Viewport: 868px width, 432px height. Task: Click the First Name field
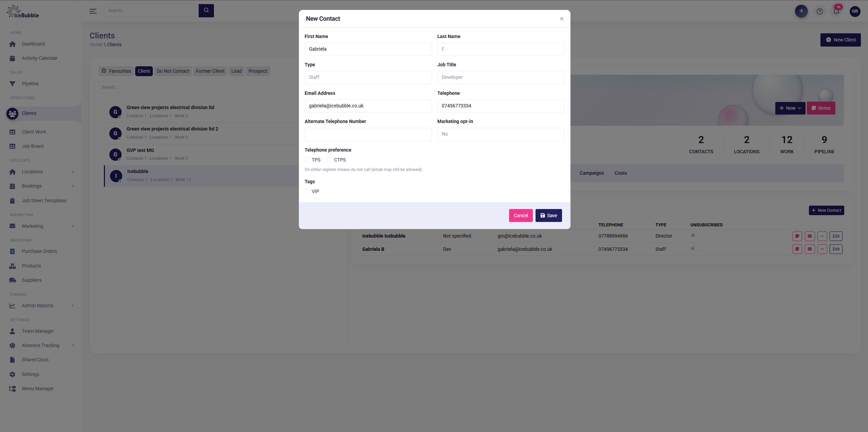click(x=368, y=49)
